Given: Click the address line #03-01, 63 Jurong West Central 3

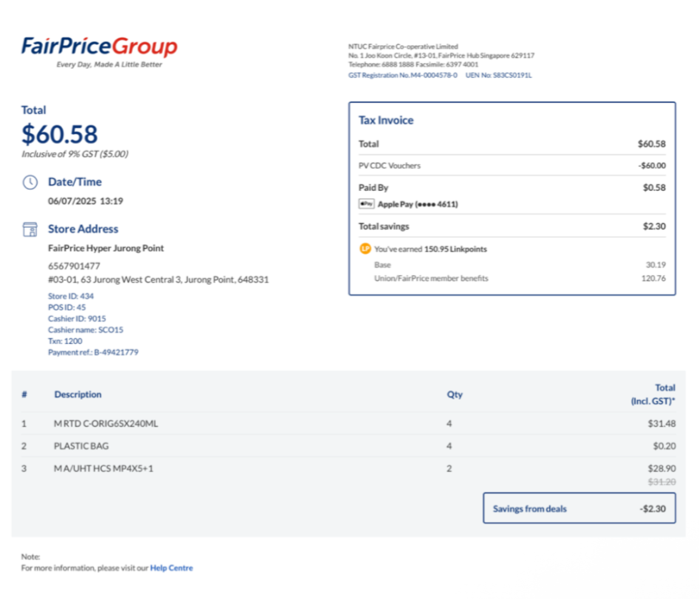Looking at the screenshot, I should click(x=158, y=279).
